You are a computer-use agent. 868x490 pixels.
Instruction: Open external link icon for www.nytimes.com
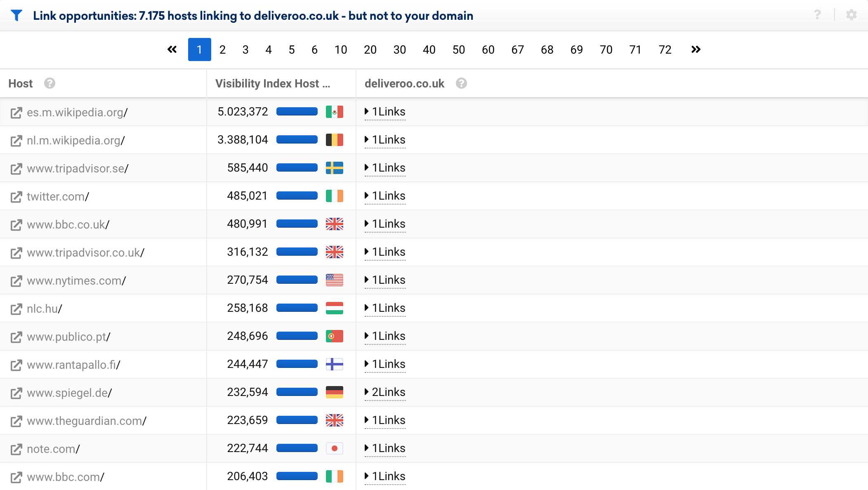coord(16,281)
